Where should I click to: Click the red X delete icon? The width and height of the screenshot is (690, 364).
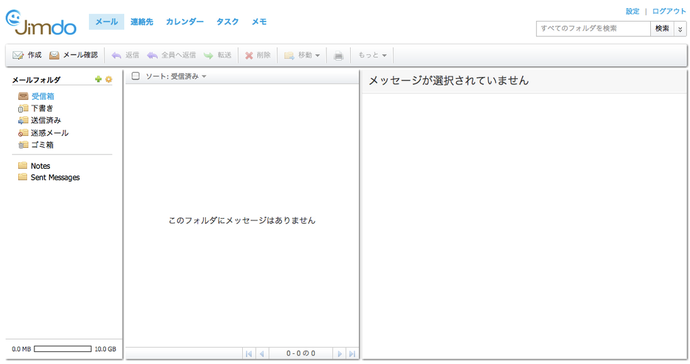tap(249, 55)
